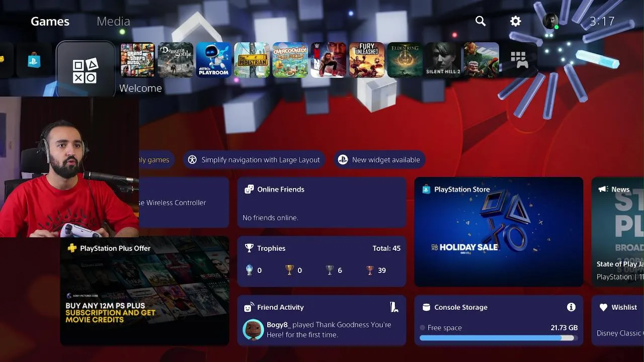The height and width of the screenshot is (362, 644).
Task: Click 'Free space' label
Action: 444,327
